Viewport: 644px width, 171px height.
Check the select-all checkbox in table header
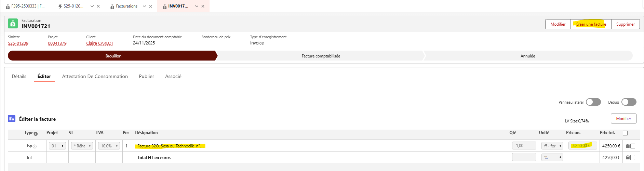[625, 133]
